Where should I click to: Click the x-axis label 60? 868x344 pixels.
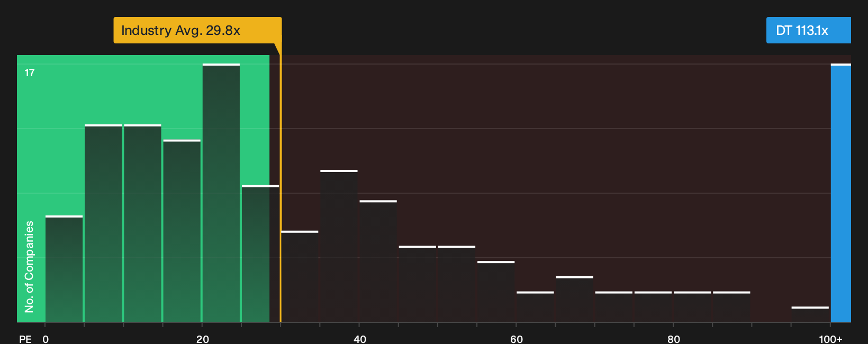pyautogui.click(x=517, y=339)
